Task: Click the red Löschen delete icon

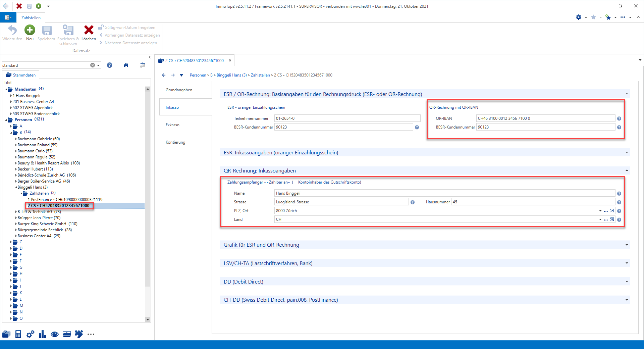Action: pos(89,30)
